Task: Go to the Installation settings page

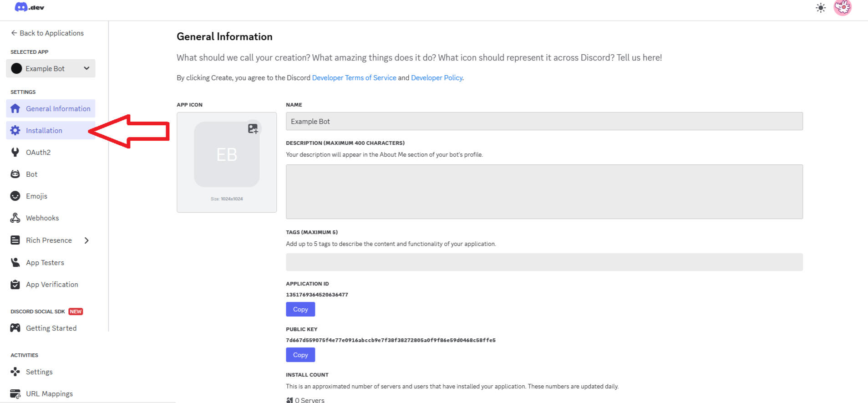Action: 44,131
